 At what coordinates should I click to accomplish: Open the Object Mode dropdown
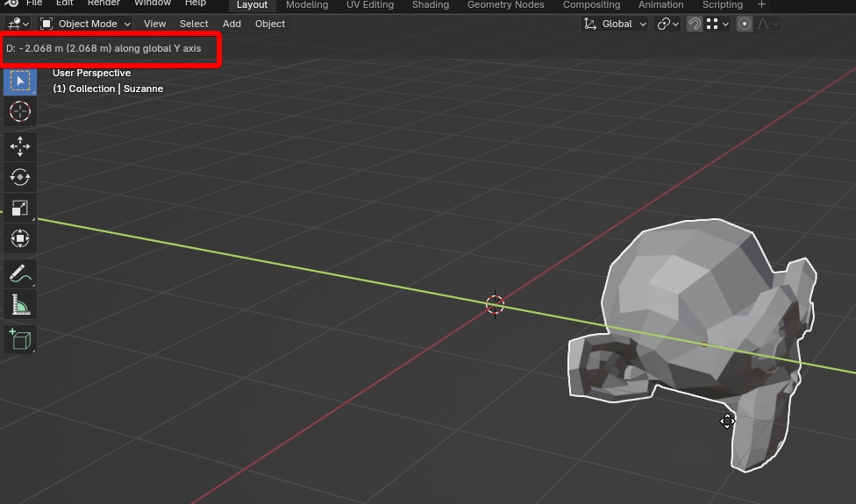pos(86,24)
